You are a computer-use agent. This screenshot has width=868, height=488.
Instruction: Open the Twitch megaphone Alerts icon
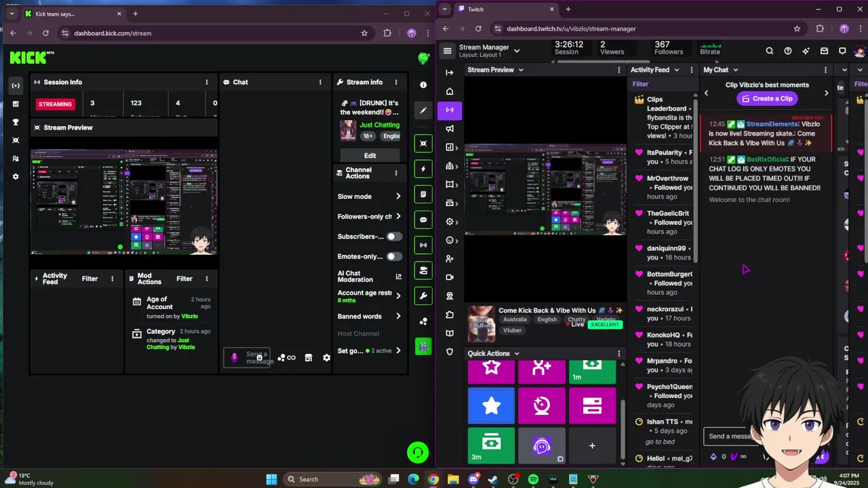click(450, 129)
